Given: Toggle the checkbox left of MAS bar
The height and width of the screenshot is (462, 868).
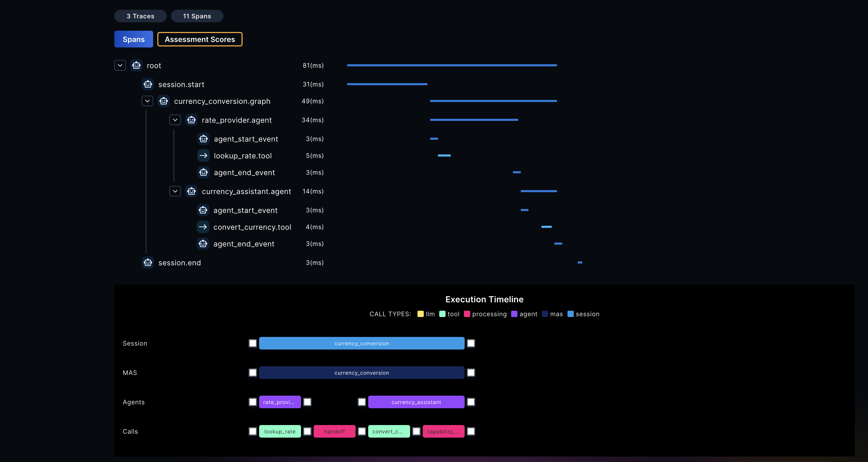Looking at the screenshot, I should coord(253,373).
